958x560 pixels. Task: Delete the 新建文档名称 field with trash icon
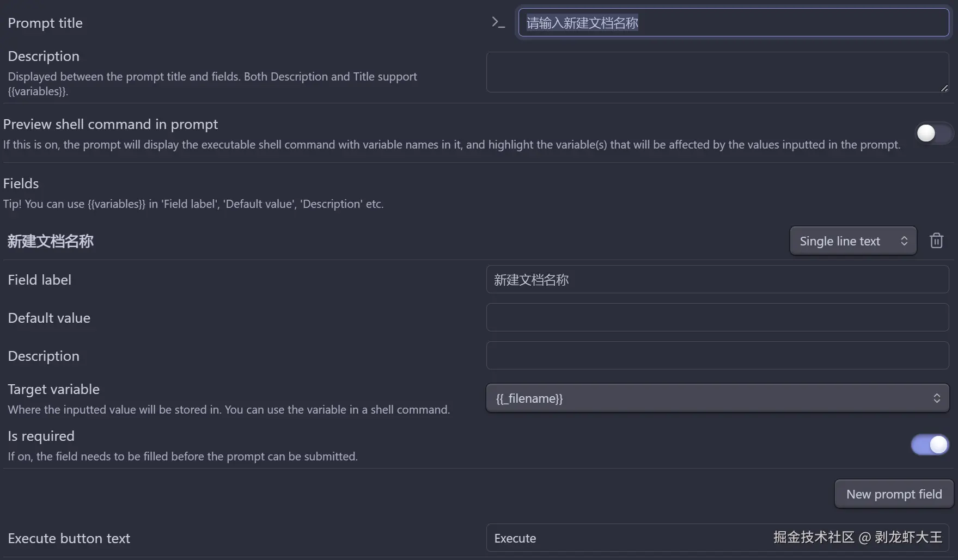[x=936, y=241]
